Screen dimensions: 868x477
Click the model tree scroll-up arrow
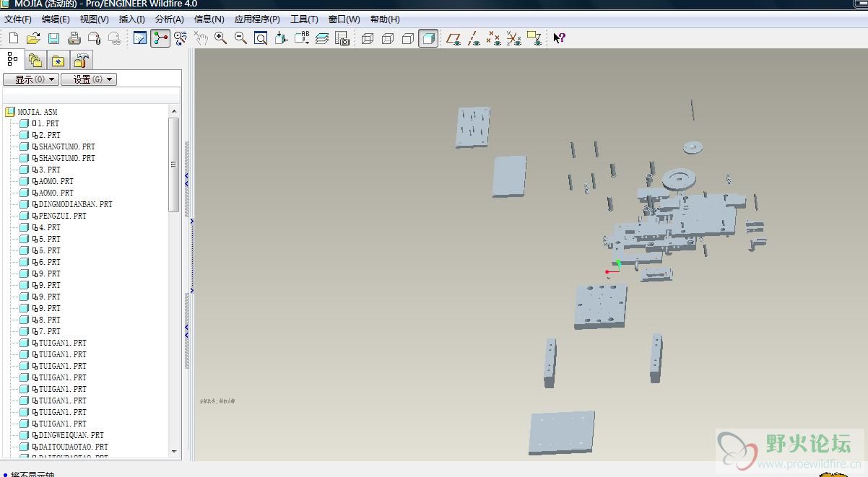coord(173,111)
